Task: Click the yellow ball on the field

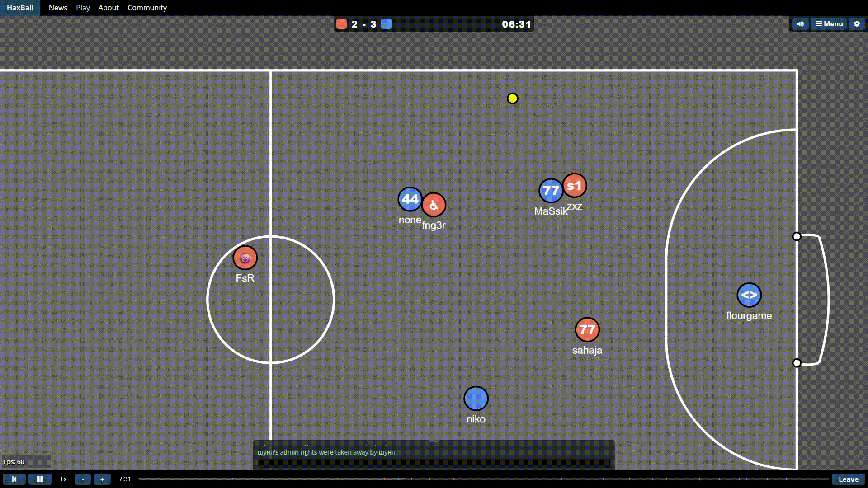Action: tap(512, 99)
